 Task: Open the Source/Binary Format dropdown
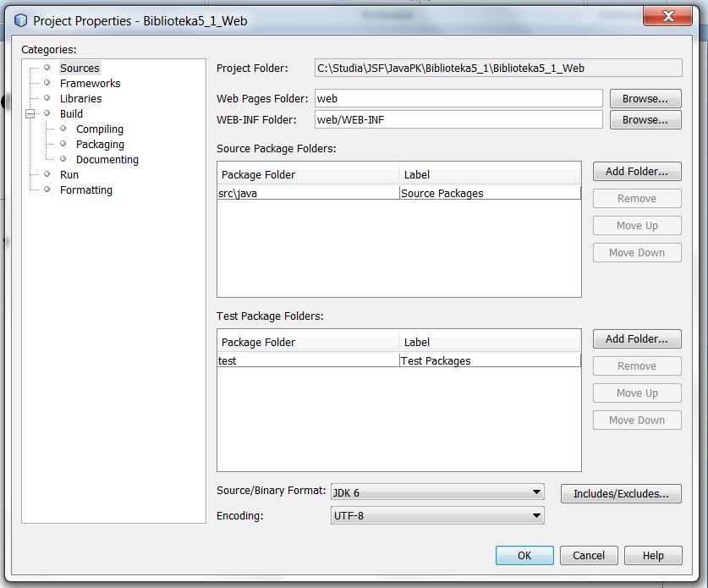pyautogui.click(x=437, y=492)
